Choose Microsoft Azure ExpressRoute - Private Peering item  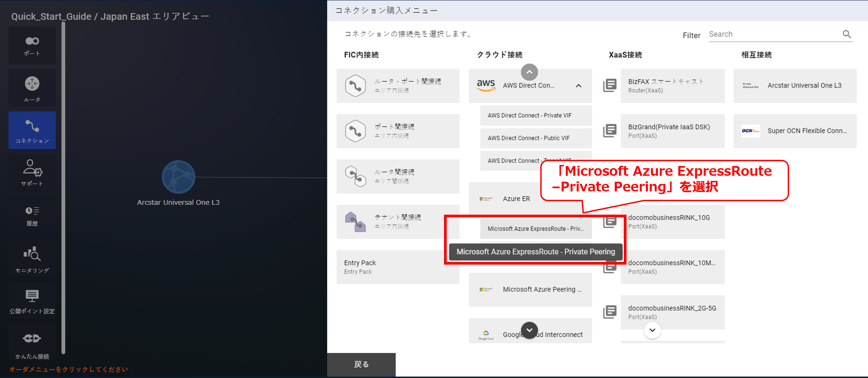535,228
